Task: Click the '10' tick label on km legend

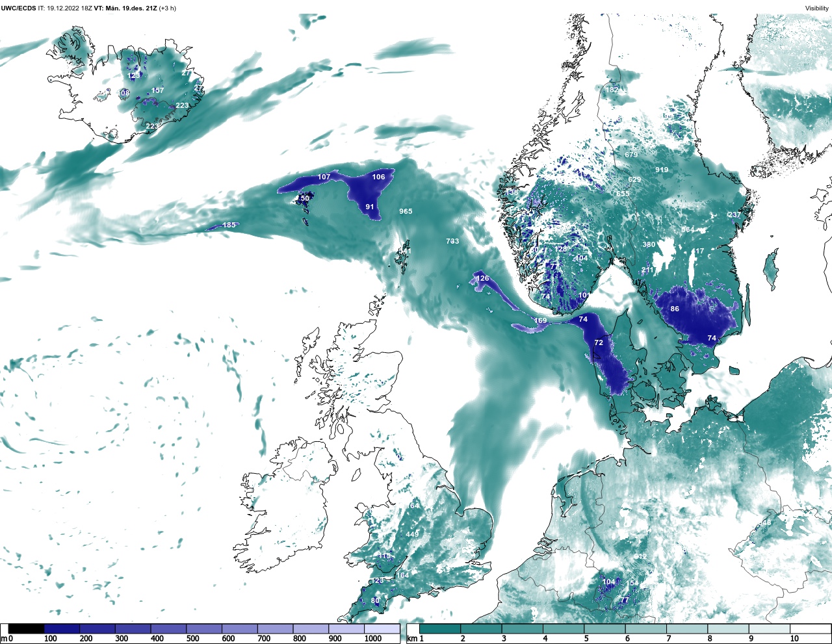Action: (794, 639)
